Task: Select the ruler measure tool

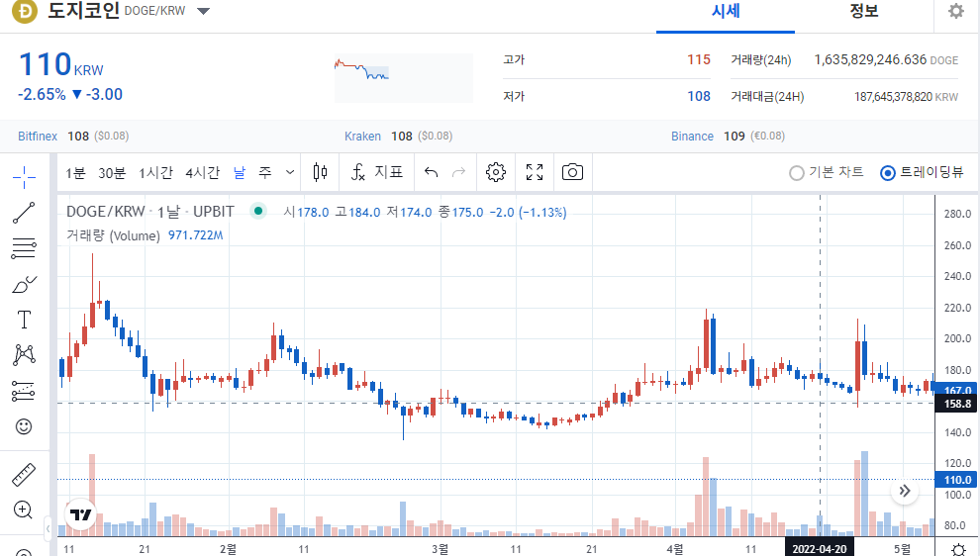Action: (x=24, y=475)
